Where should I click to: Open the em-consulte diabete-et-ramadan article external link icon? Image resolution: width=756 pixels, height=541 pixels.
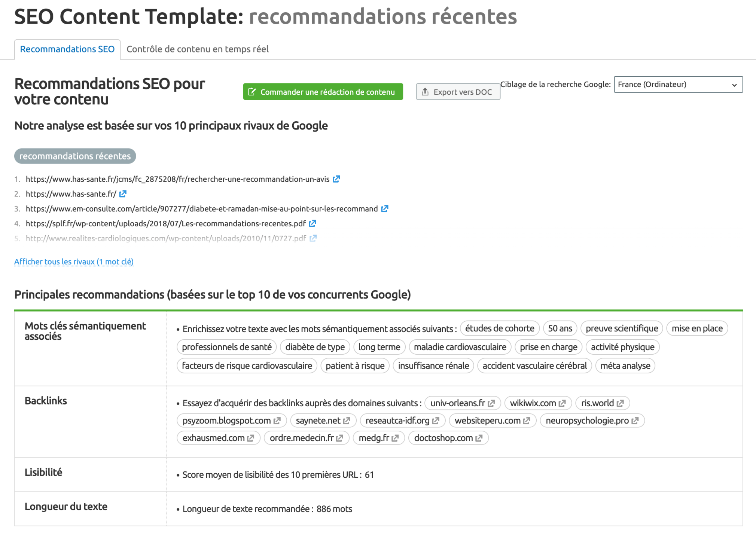[385, 209]
